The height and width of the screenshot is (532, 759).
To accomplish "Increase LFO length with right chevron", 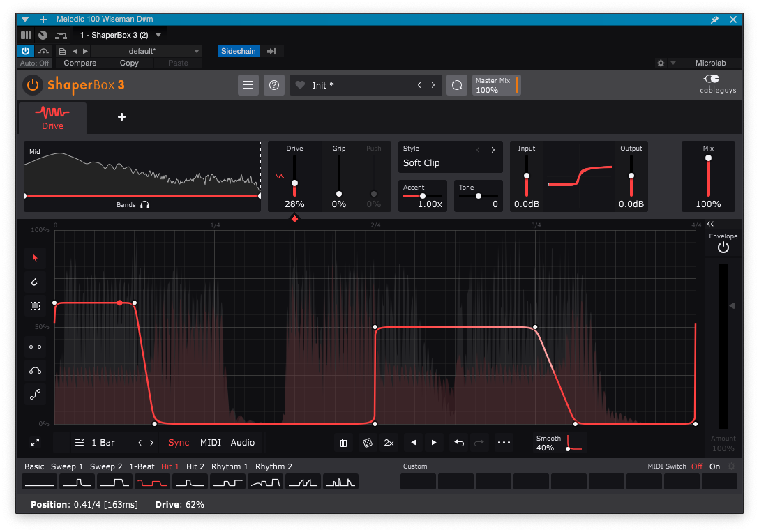I will [x=151, y=443].
